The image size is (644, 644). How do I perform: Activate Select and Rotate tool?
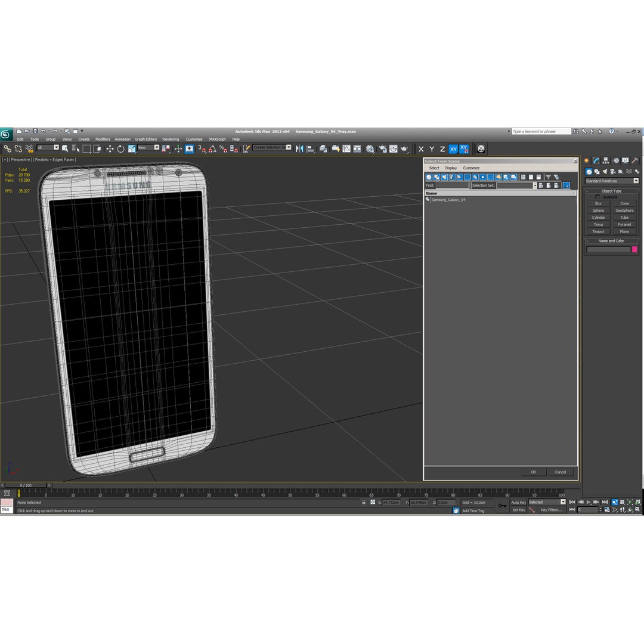tap(120, 148)
